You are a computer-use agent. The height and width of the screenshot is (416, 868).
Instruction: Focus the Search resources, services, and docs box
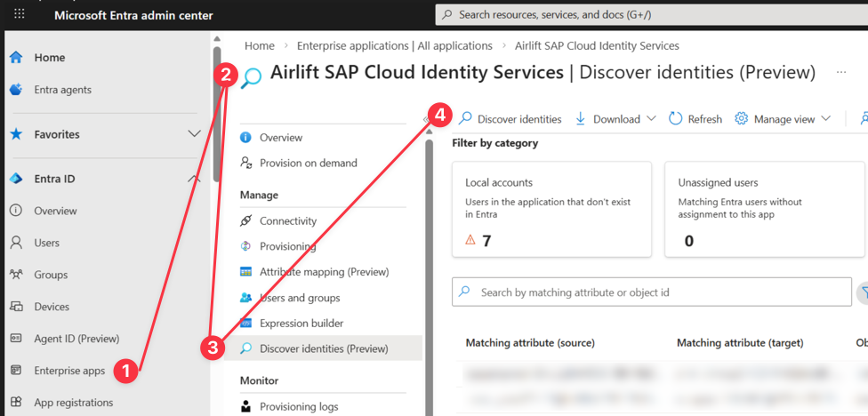pyautogui.click(x=652, y=14)
